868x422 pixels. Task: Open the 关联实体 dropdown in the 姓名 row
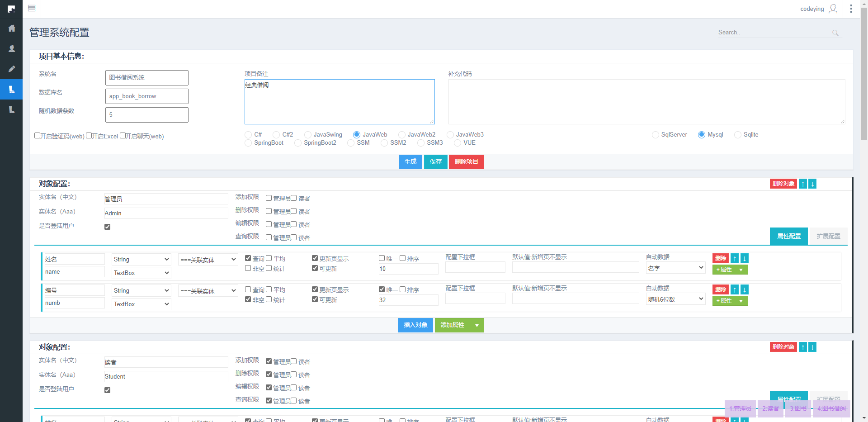click(x=208, y=260)
